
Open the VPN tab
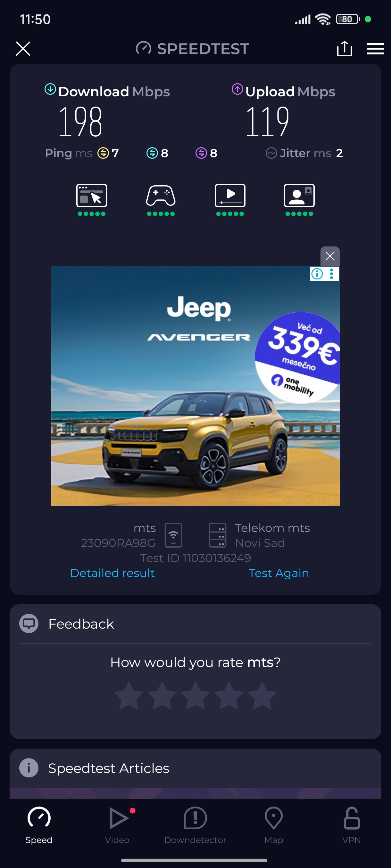point(352,825)
